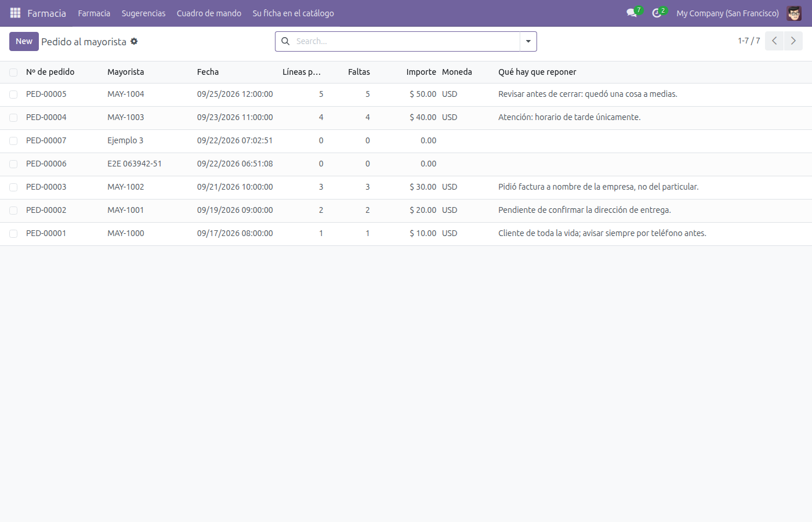Open the Sugerencias menu
812x522 pixels.
(x=143, y=13)
